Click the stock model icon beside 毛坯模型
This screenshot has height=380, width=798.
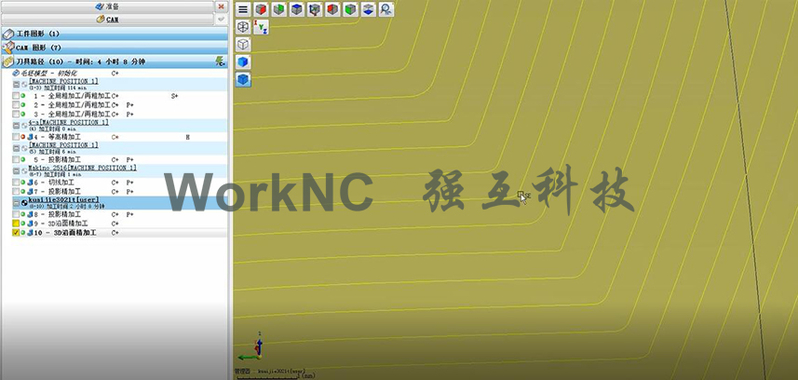click(x=16, y=74)
